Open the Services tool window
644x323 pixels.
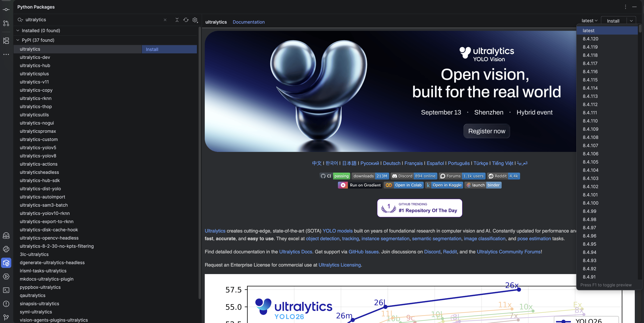(x=6, y=276)
